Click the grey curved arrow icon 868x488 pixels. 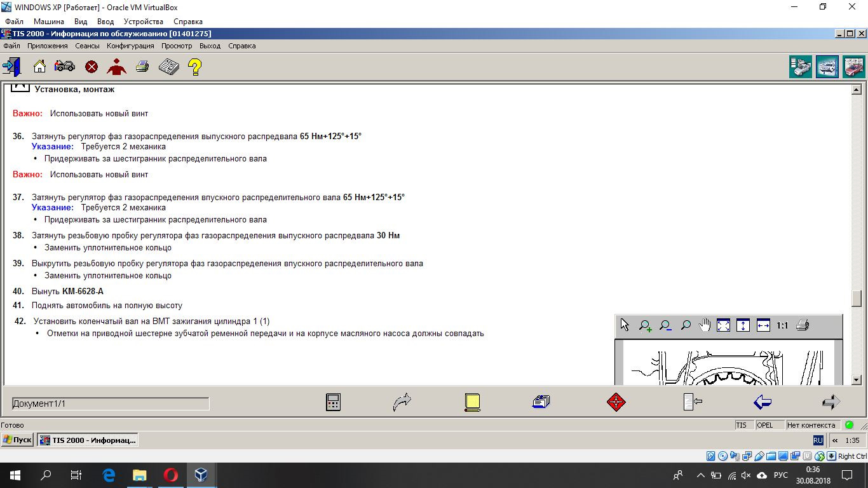(402, 402)
